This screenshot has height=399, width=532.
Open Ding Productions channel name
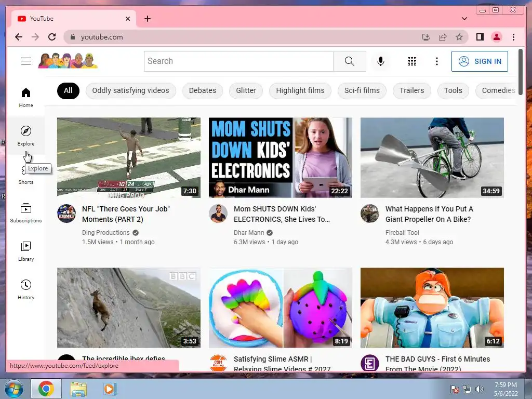pyautogui.click(x=106, y=232)
